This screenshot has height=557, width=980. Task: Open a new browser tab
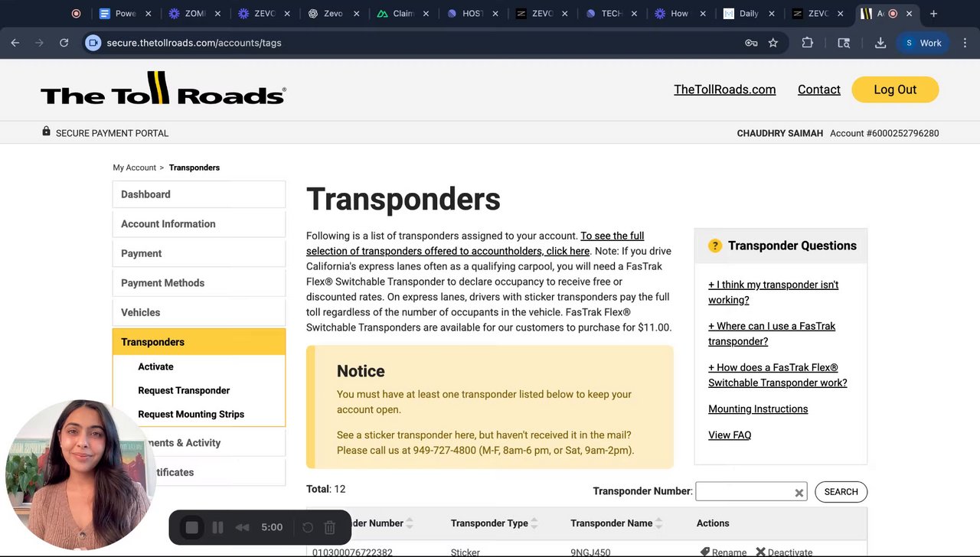933,13
